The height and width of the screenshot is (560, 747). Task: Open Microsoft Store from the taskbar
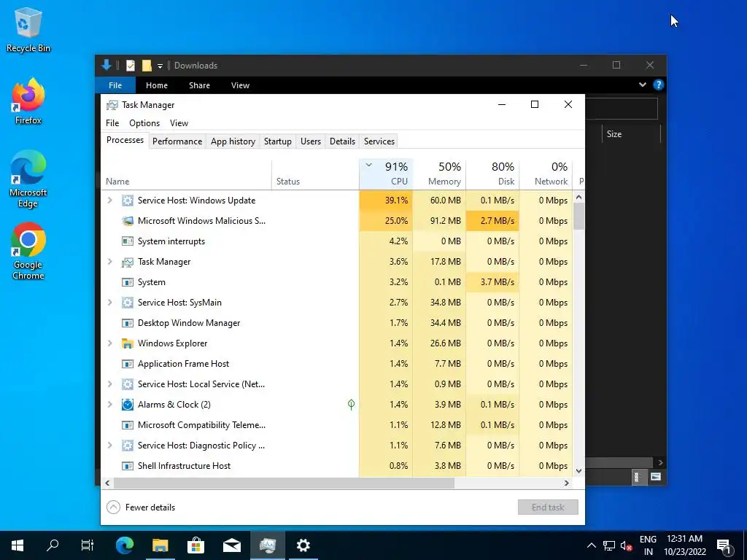(196, 545)
